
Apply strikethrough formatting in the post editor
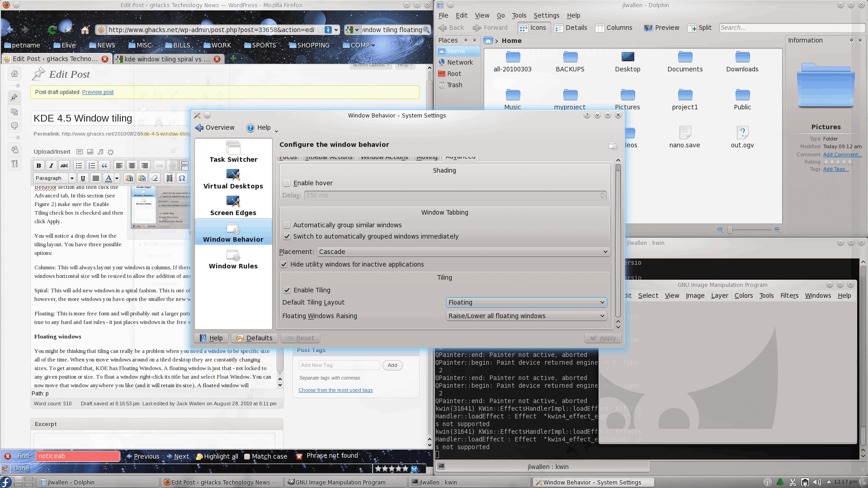[x=64, y=165]
